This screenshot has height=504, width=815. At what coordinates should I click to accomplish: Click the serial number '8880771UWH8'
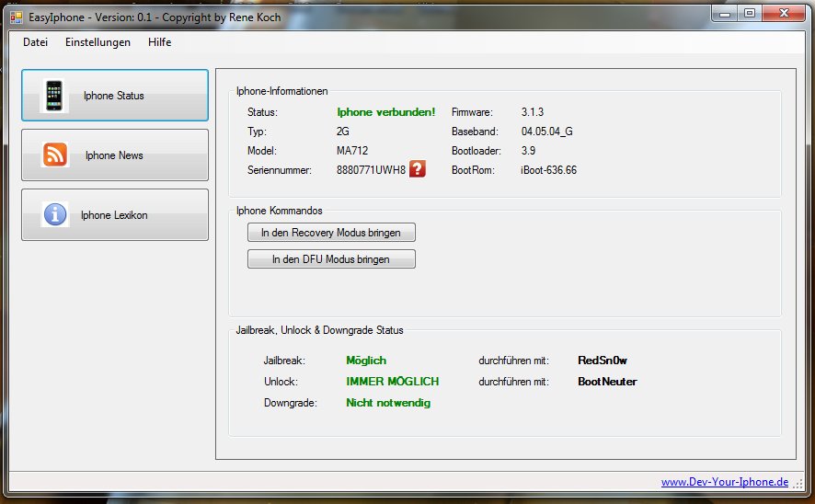(x=371, y=170)
